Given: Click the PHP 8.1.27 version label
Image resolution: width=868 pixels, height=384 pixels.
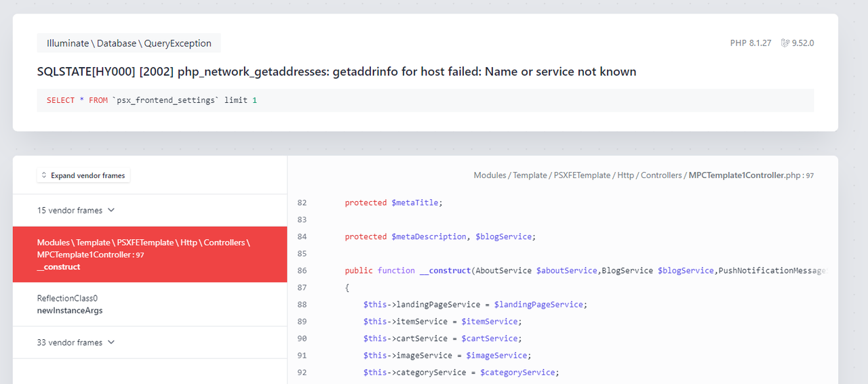Looking at the screenshot, I should pyautogui.click(x=751, y=43).
